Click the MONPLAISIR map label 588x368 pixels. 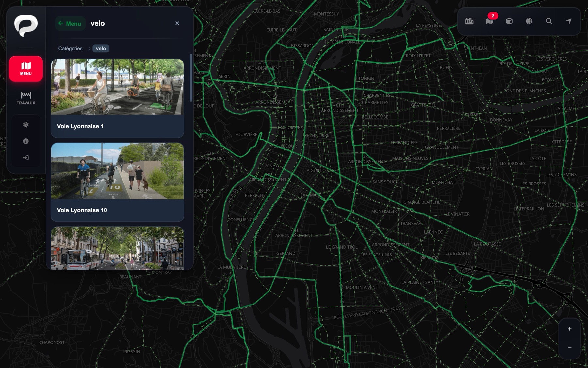[384, 211]
